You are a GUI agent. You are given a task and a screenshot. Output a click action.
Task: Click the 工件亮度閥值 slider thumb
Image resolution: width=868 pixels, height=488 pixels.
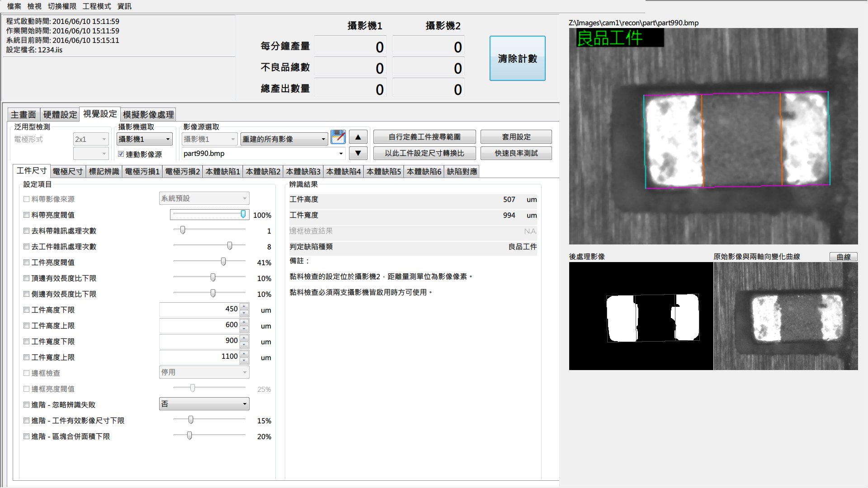pyautogui.click(x=223, y=262)
